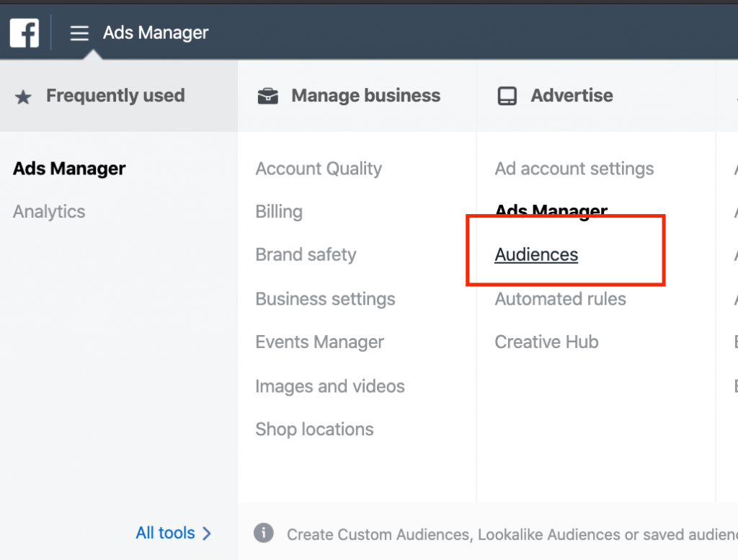
Task: Open Business settings
Action: coord(325,299)
